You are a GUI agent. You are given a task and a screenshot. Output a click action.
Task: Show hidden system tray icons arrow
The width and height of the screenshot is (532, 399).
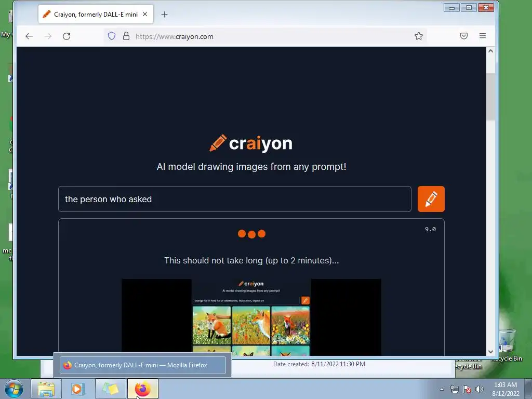coord(442,389)
